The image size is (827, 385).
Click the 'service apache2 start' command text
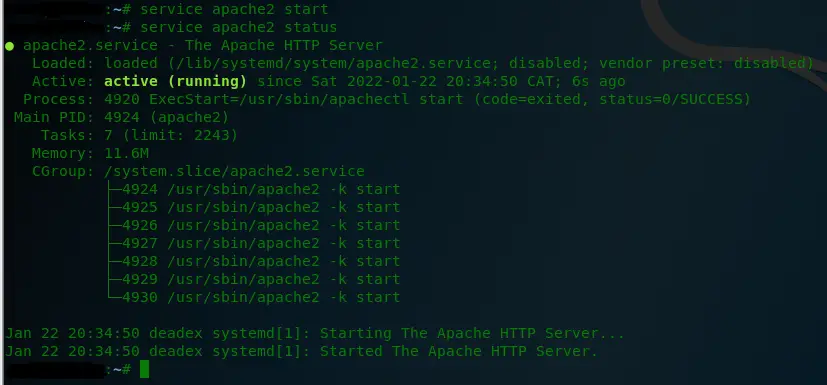pyautogui.click(x=234, y=9)
